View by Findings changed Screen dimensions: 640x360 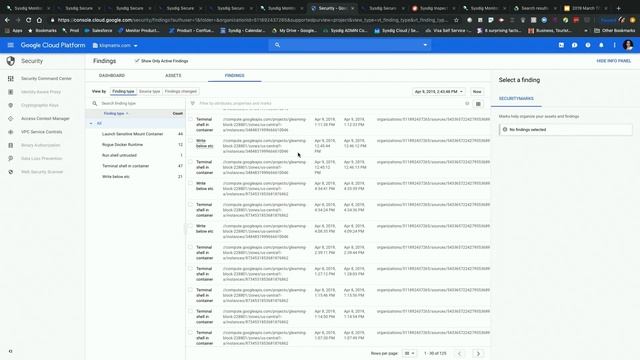[180, 91]
